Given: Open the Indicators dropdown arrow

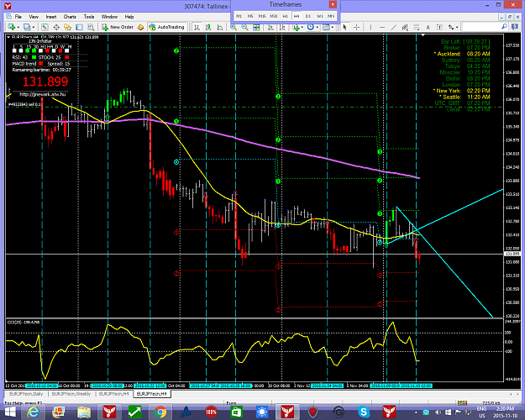Looking at the screenshot, I should tap(302, 27).
